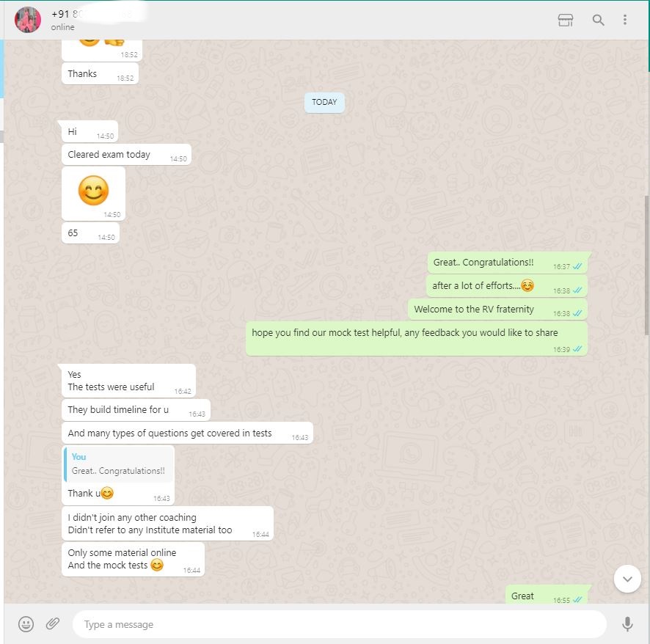Click the chat scrollbar on the right edge
650x644 pixels.
(646, 266)
